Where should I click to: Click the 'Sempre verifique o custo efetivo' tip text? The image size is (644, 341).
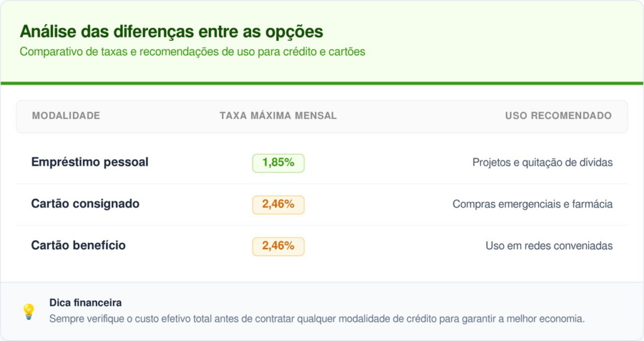pyautogui.click(x=317, y=318)
